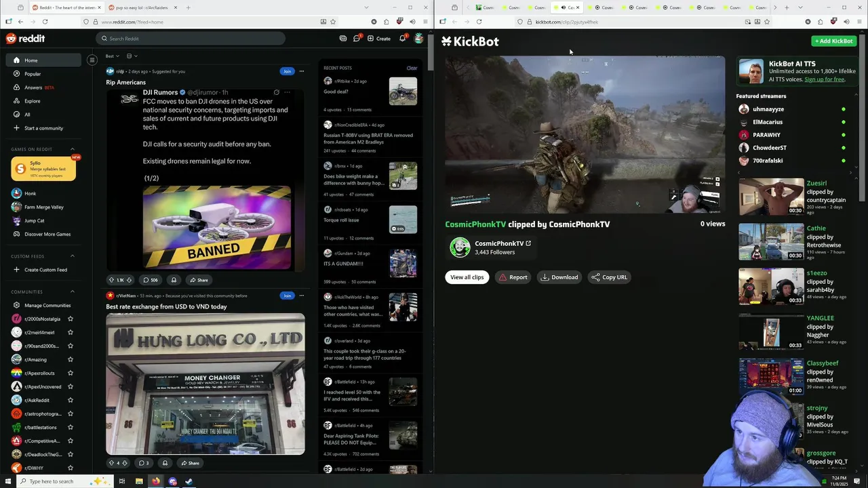Open Reddit user avatar menu
This screenshot has height=488, width=868.
point(419,38)
